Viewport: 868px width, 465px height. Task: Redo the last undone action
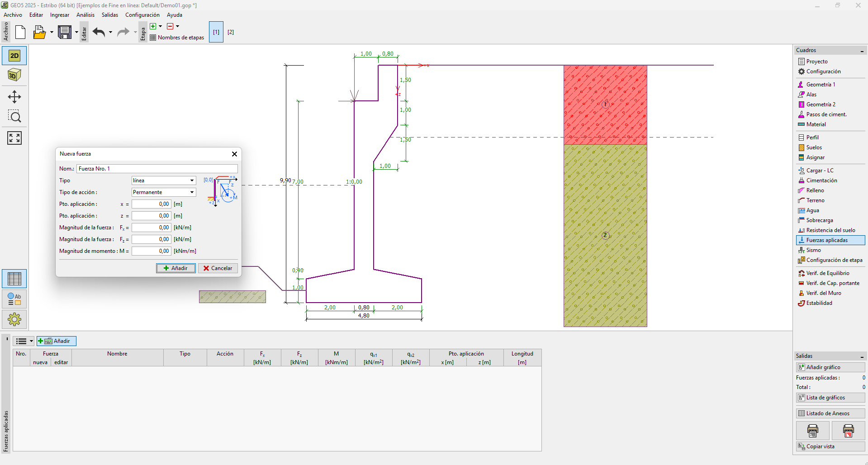pyautogui.click(x=123, y=32)
